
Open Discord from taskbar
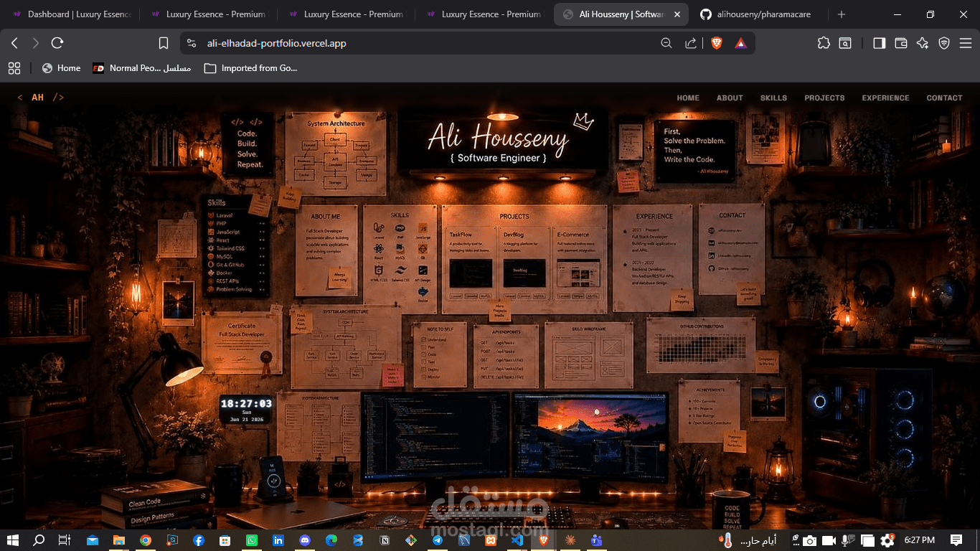click(305, 540)
